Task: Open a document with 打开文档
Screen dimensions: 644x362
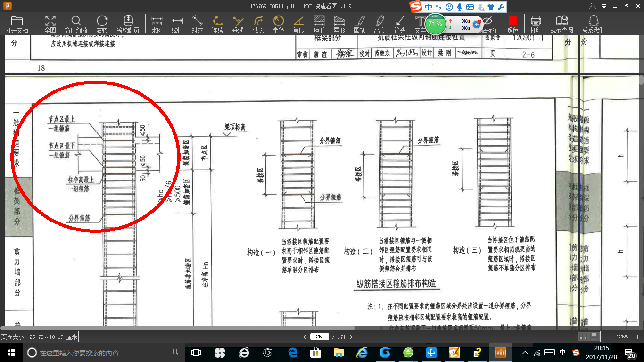Action: (x=17, y=24)
